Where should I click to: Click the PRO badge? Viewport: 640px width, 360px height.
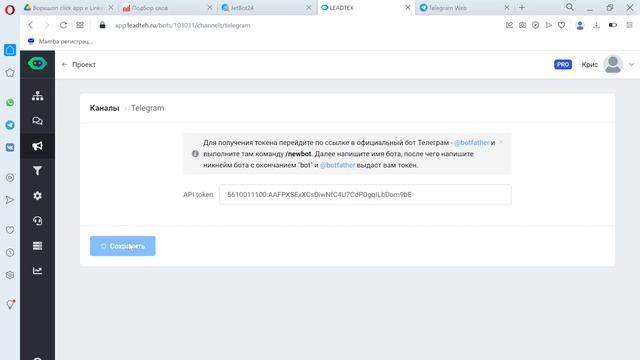[x=563, y=64]
